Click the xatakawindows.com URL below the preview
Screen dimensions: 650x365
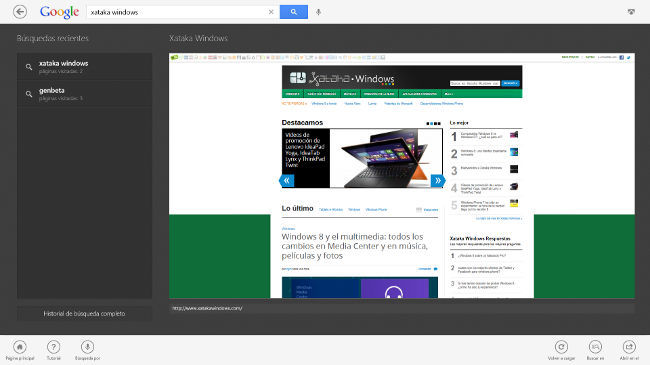pos(207,308)
